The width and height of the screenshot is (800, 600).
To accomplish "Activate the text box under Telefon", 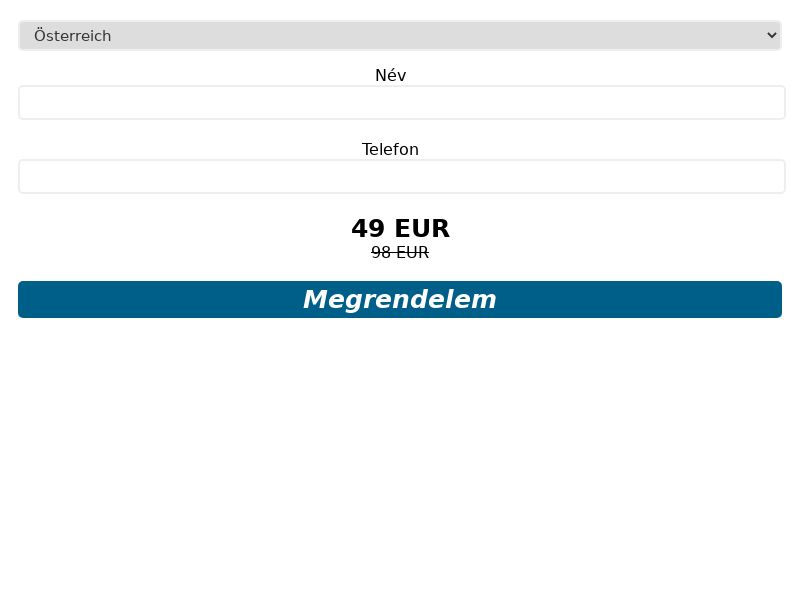I will pyautogui.click(x=402, y=177).
